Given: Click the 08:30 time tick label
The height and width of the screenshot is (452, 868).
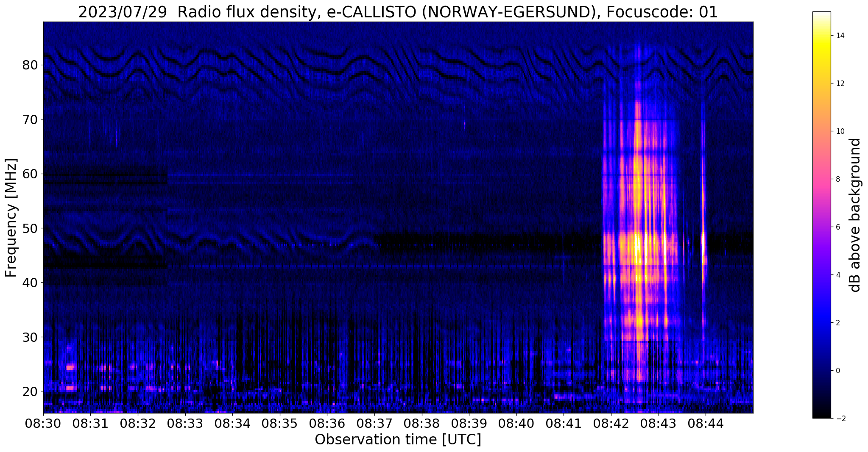Looking at the screenshot, I should (43, 424).
